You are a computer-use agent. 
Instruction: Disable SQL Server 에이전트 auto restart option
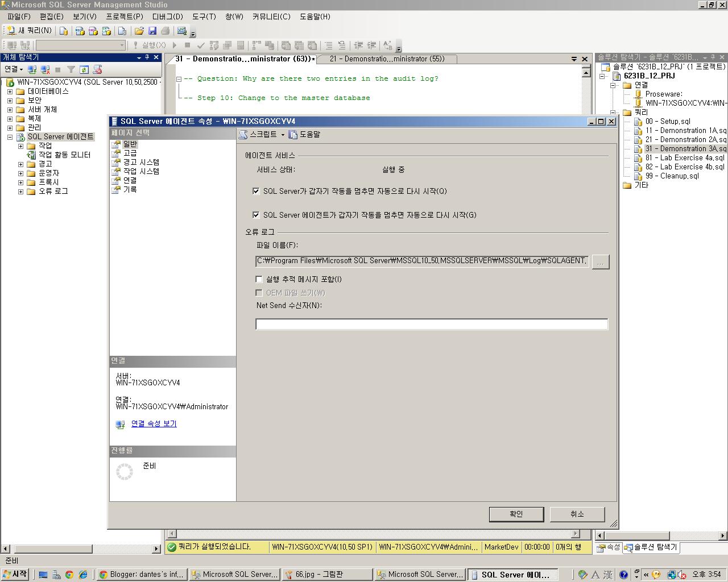256,215
